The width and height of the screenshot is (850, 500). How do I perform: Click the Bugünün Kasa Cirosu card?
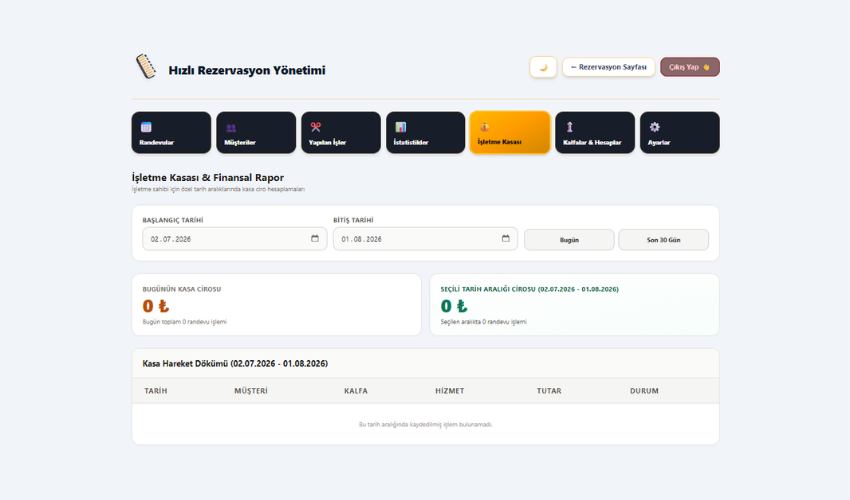click(276, 305)
